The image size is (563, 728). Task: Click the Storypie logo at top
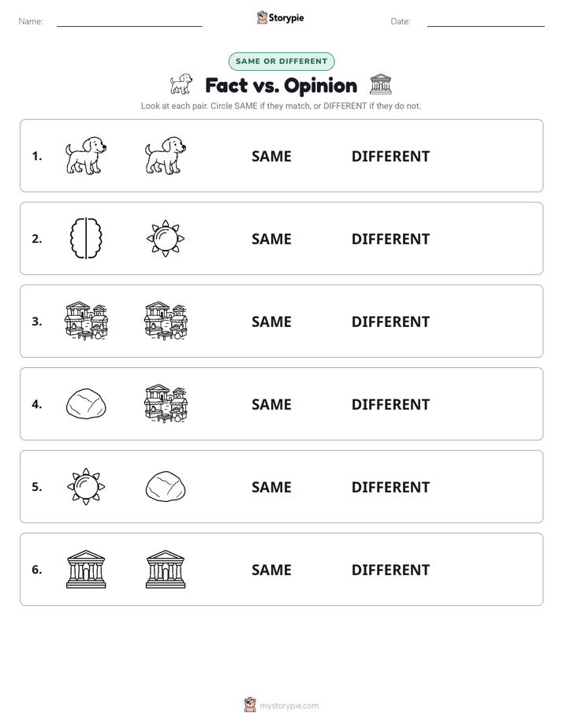pos(281,17)
